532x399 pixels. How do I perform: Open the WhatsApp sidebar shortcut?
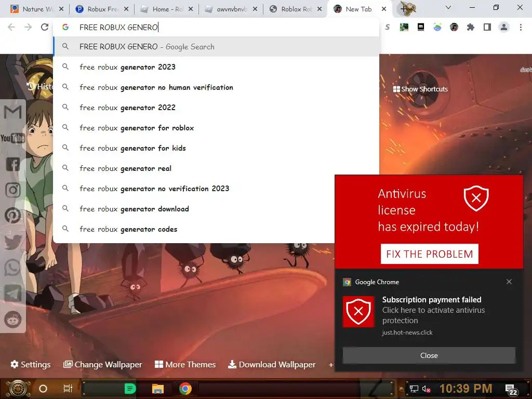click(x=13, y=268)
